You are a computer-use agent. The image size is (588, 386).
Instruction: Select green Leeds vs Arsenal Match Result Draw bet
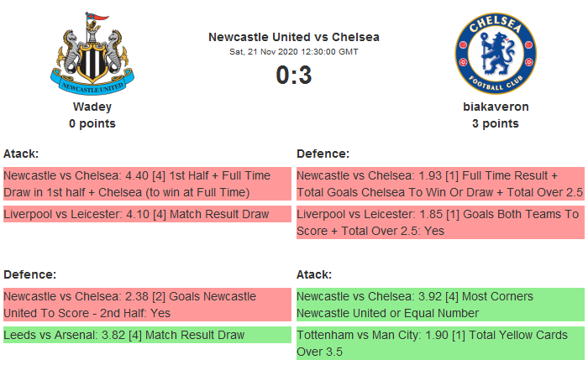click(147, 335)
